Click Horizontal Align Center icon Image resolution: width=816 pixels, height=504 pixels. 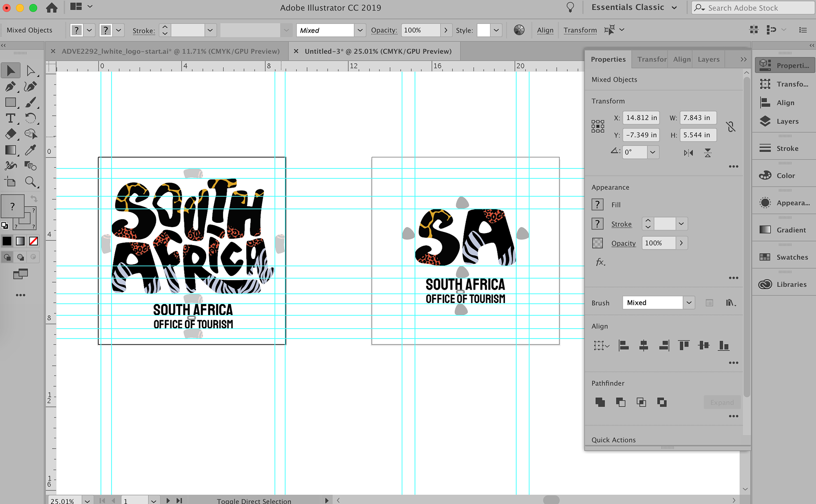(643, 346)
